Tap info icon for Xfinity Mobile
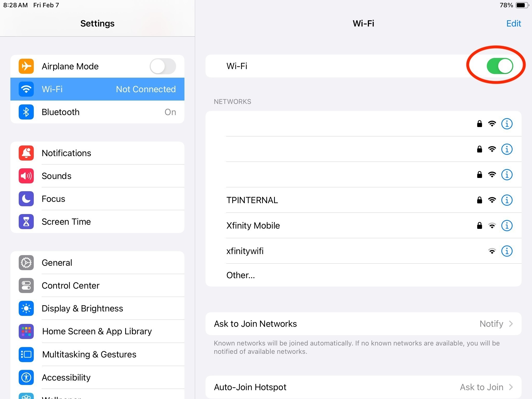 [507, 225]
